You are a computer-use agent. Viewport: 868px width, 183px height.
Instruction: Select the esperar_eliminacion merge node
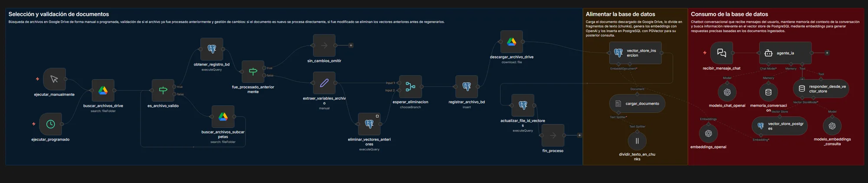(x=411, y=87)
